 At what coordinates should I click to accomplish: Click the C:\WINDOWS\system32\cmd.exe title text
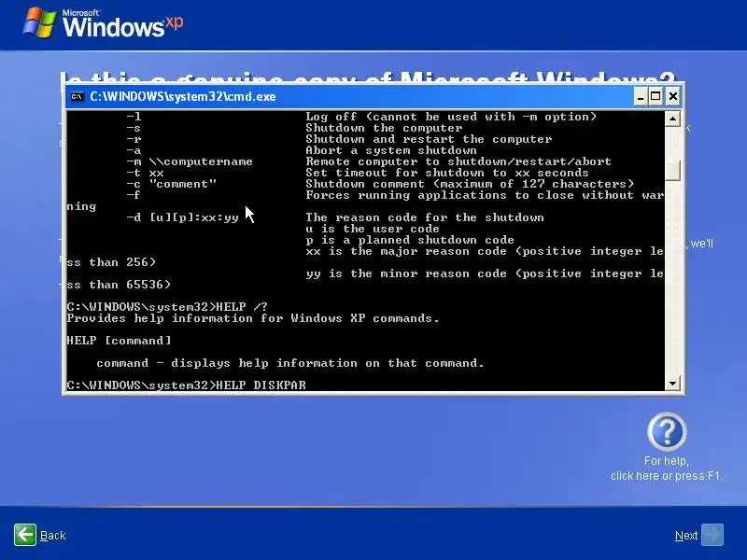point(183,97)
